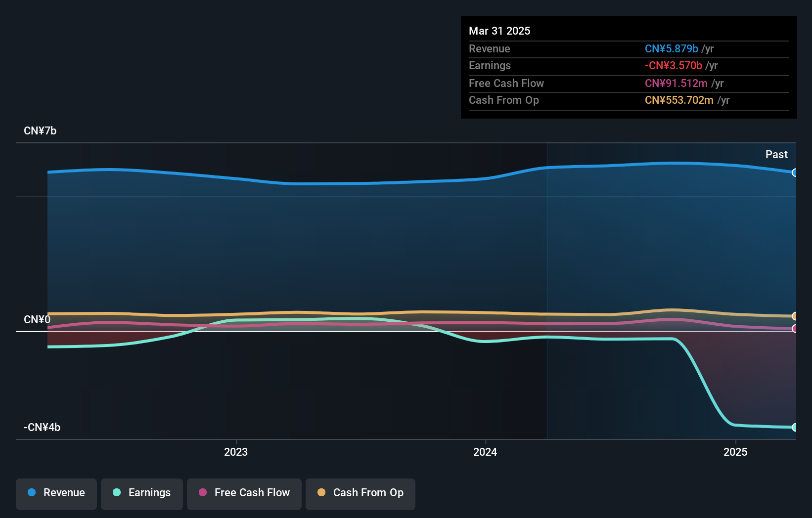Click the 2025 x-axis label

pos(735,452)
